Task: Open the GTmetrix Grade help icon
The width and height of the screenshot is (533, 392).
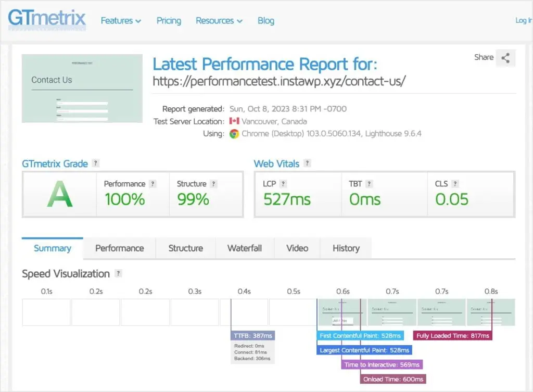Action: tap(95, 163)
